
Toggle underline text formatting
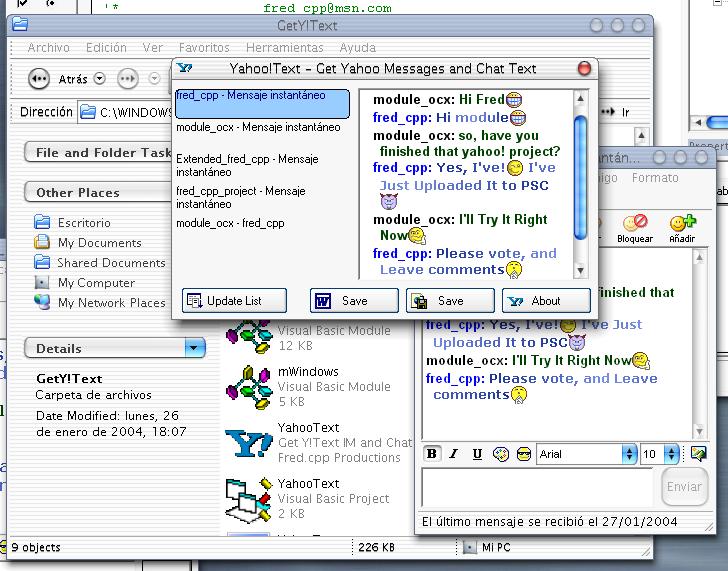[477, 454]
